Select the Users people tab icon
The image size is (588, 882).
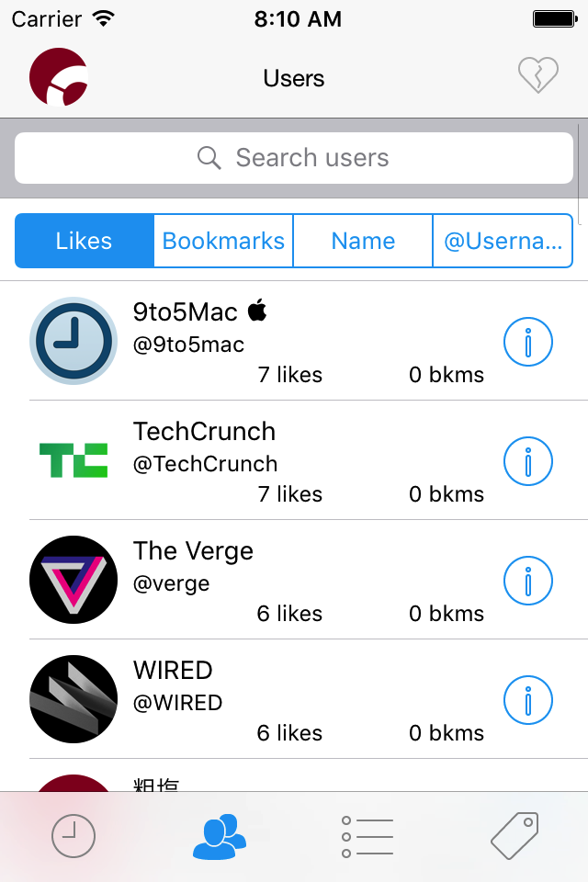click(219, 836)
